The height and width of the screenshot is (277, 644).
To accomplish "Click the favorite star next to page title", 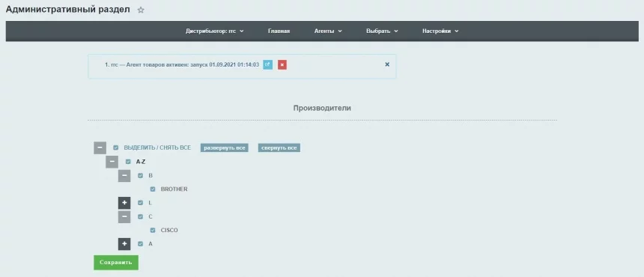I will coord(141,10).
